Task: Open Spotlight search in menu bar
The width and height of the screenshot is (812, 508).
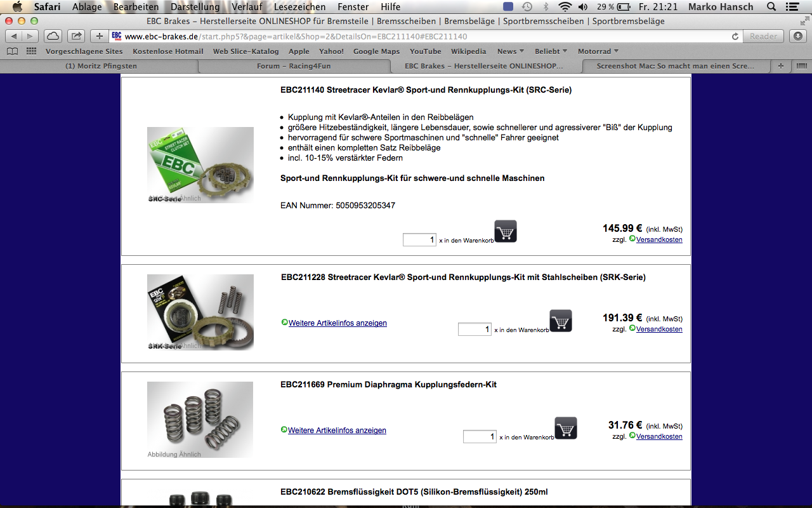Action: click(x=771, y=7)
